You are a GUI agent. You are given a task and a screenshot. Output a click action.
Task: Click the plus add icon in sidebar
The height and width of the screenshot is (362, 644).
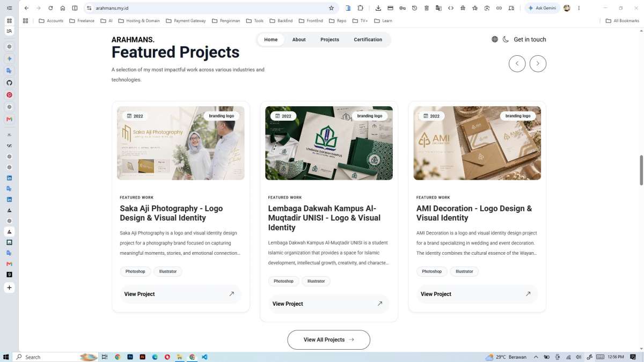(9, 287)
